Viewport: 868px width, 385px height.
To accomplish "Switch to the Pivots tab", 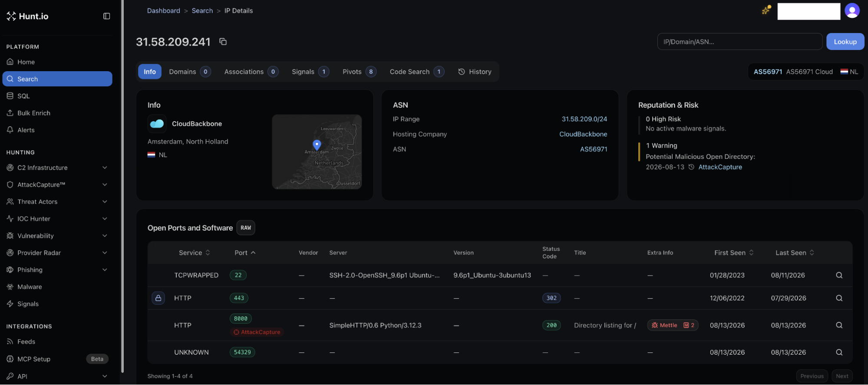I will pyautogui.click(x=359, y=72).
